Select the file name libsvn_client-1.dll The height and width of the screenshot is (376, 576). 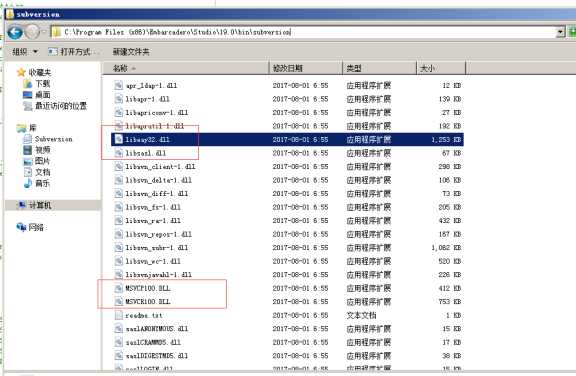pyautogui.click(x=160, y=167)
